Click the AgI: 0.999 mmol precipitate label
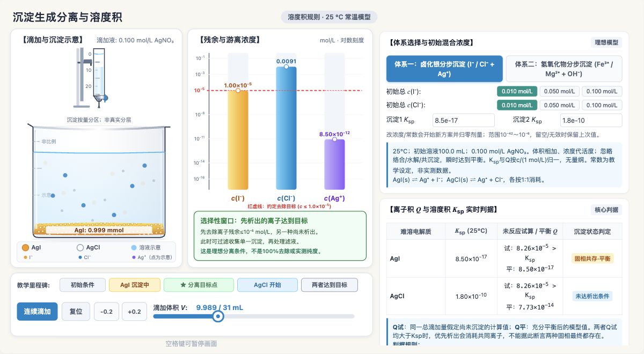Image resolution: width=644 pixels, height=354 pixels. click(x=99, y=231)
